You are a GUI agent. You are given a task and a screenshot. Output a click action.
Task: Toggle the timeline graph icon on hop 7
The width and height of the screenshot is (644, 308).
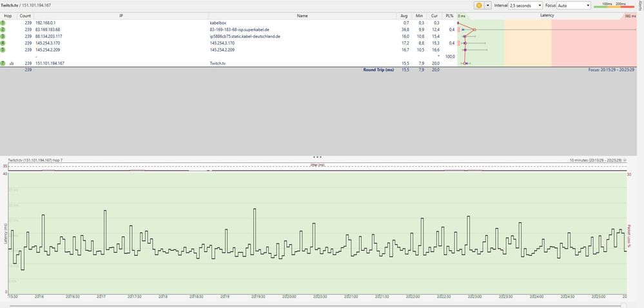(x=12, y=63)
